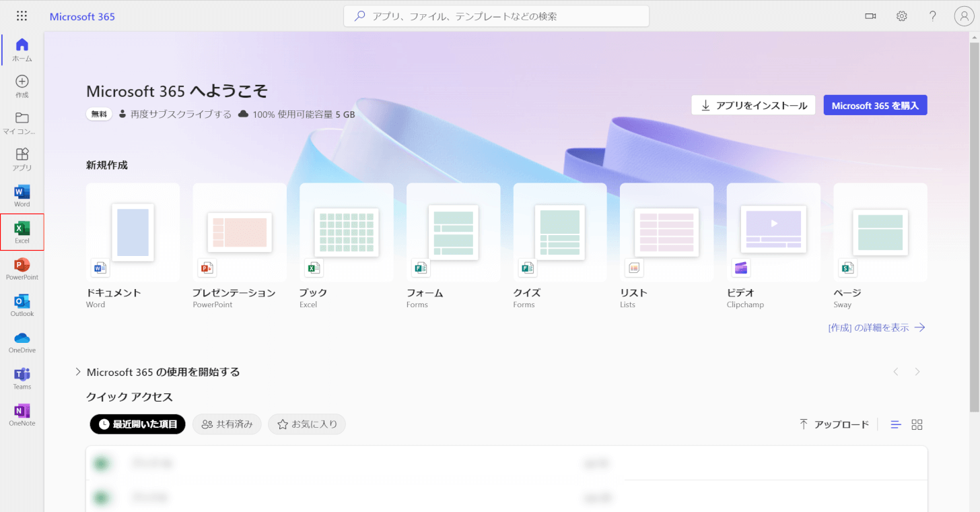Click the search box at top
The image size is (980, 512).
point(496,16)
